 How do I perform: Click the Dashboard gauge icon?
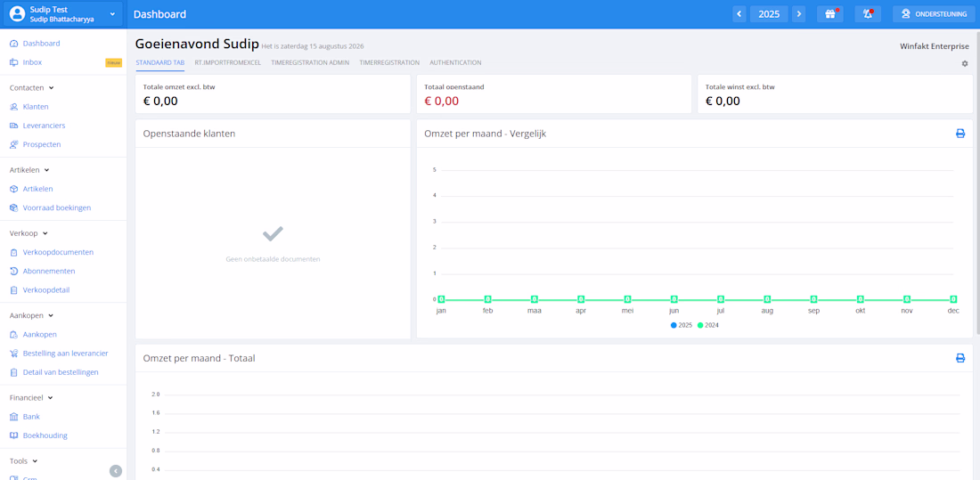point(13,43)
